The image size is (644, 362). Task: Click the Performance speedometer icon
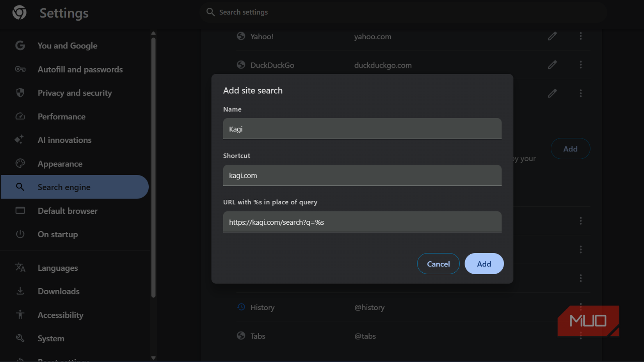(20, 116)
